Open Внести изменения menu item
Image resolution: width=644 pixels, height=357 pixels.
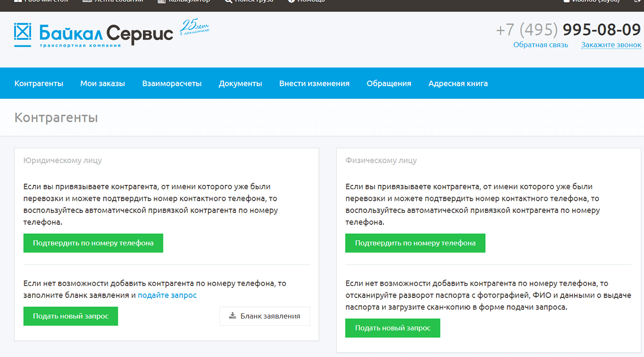click(314, 83)
